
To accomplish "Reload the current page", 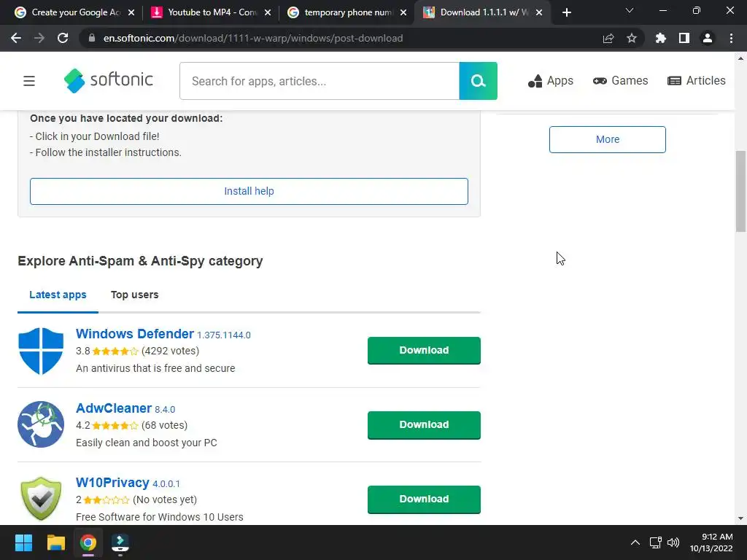I will pyautogui.click(x=63, y=38).
